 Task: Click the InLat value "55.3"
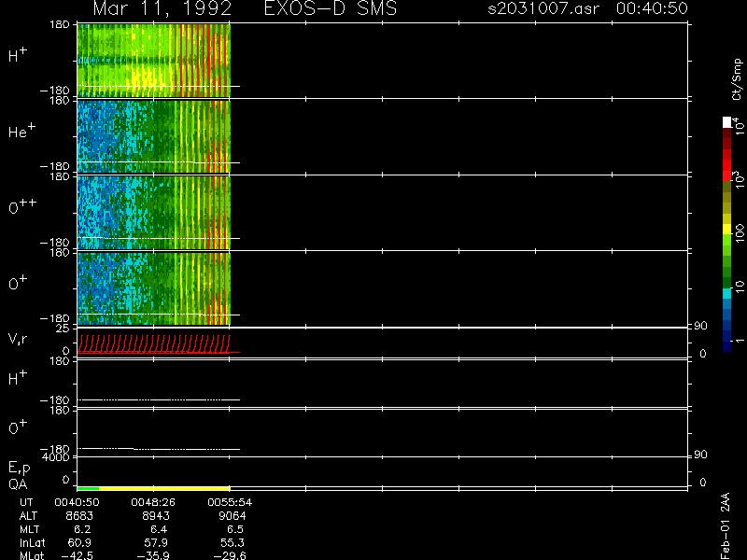pyautogui.click(x=232, y=542)
